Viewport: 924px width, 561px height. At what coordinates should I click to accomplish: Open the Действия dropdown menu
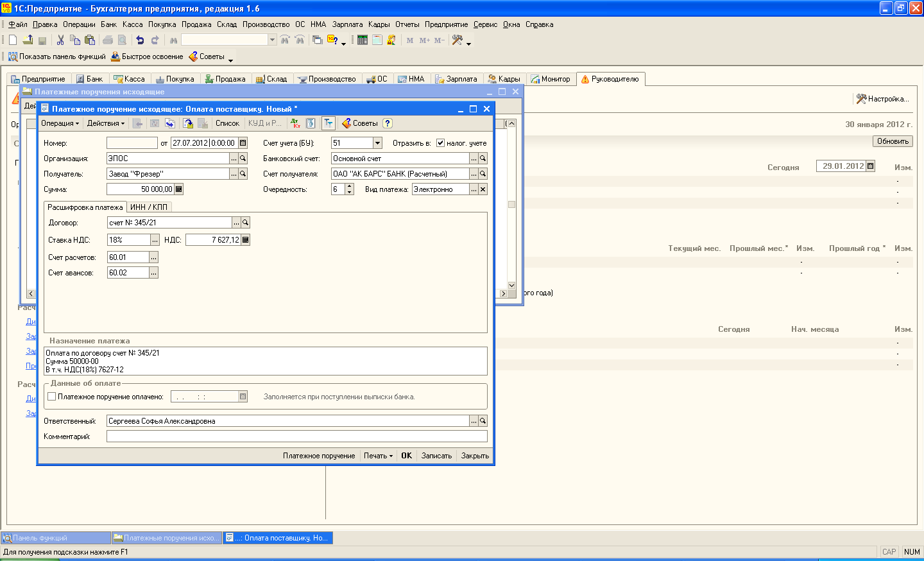(x=106, y=123)
